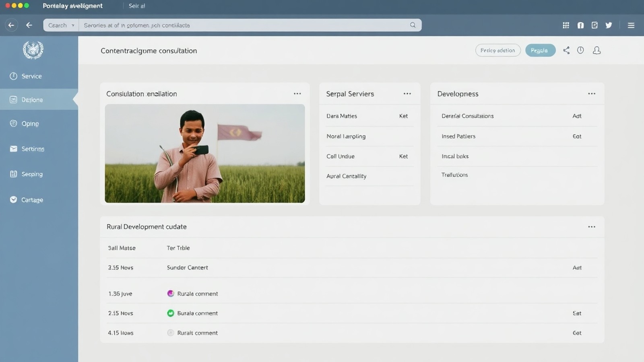This screenshot has width=644, height=362.
Task: Click the edit note icon in top bar
Action: (x=594, y=25)
